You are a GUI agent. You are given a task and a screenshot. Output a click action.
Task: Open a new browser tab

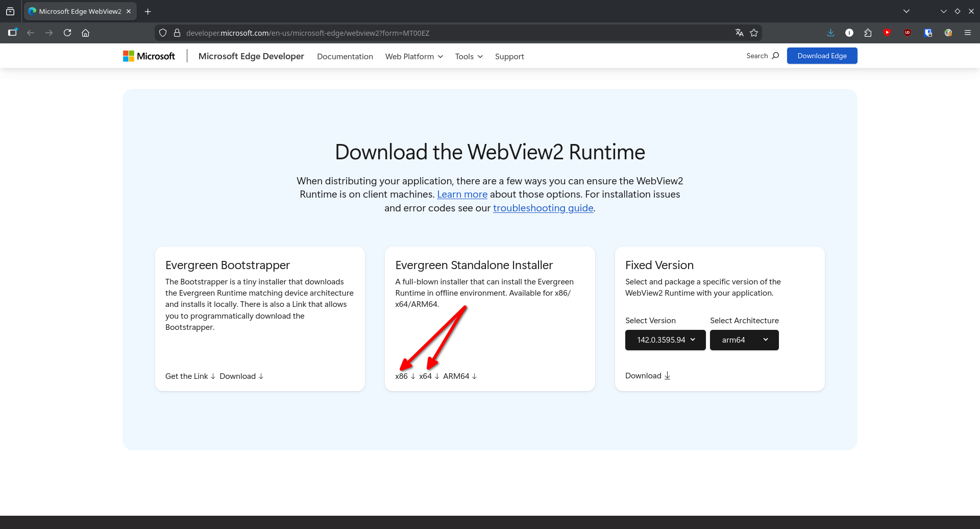point(148,11)
